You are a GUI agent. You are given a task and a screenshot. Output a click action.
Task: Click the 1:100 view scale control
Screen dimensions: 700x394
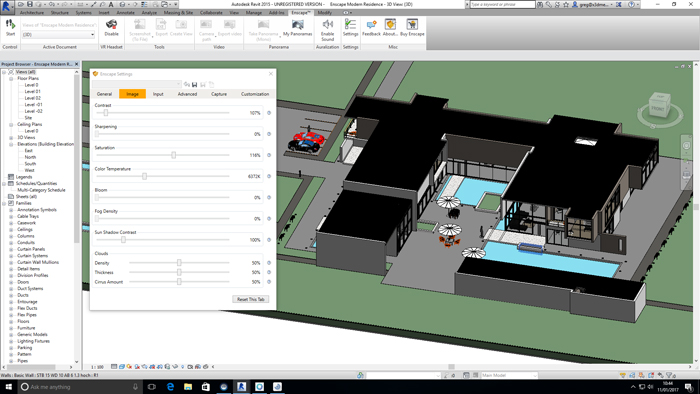(97, 367)
